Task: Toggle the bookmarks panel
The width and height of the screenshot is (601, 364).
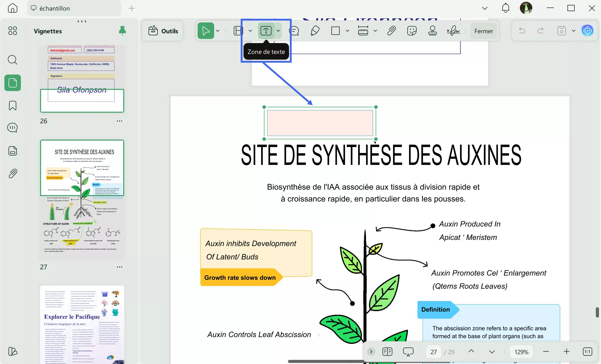Action: coord(12,106)
